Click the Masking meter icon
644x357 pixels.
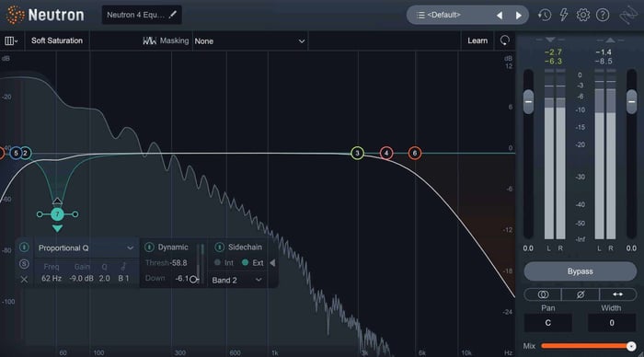[x=149, y=40]
